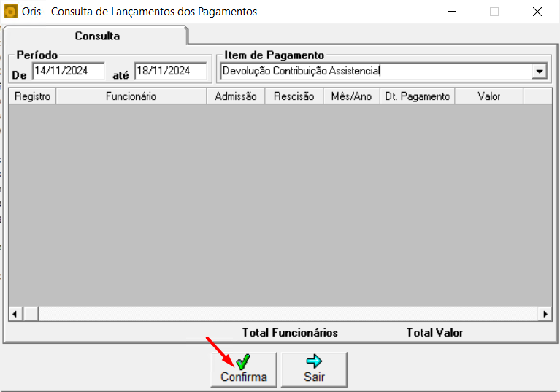Click the Rescisão column header
Viewport: 560px width, 392px height.
[x=294, y=96]
